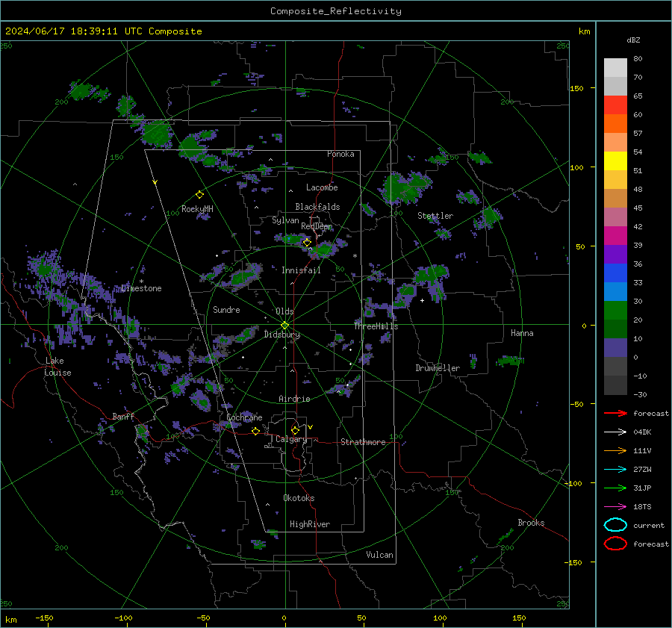Click the cyan current ellipse legend icon
This screenshot has width=672, height=628.
click(615, 525)
